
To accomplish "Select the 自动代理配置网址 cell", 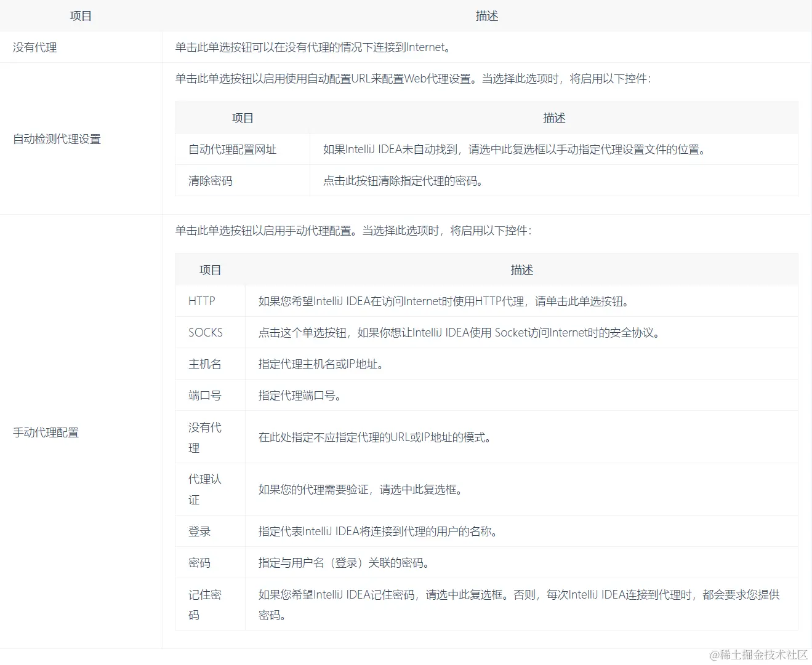I will click(x=233, y=149).
